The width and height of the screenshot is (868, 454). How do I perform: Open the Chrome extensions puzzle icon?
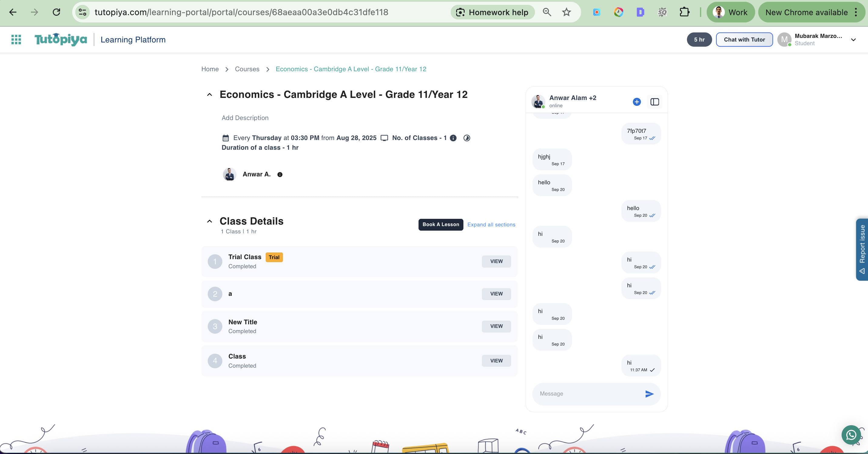tap(684, 12)
